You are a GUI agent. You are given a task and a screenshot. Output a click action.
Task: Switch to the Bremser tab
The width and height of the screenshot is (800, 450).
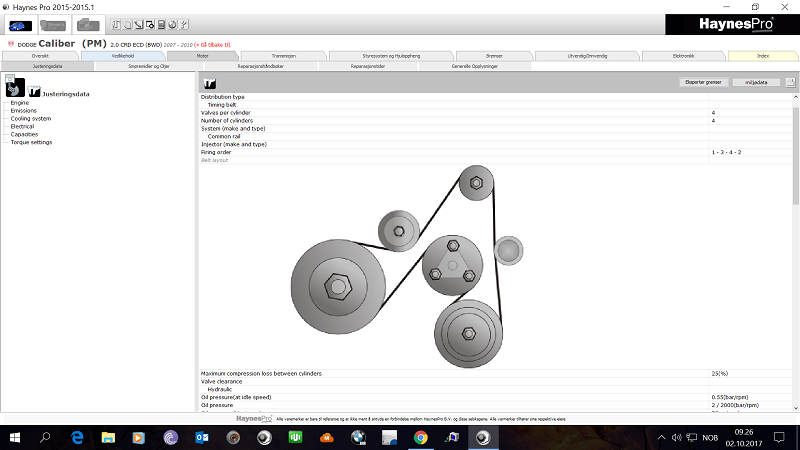tap(494, 56)
